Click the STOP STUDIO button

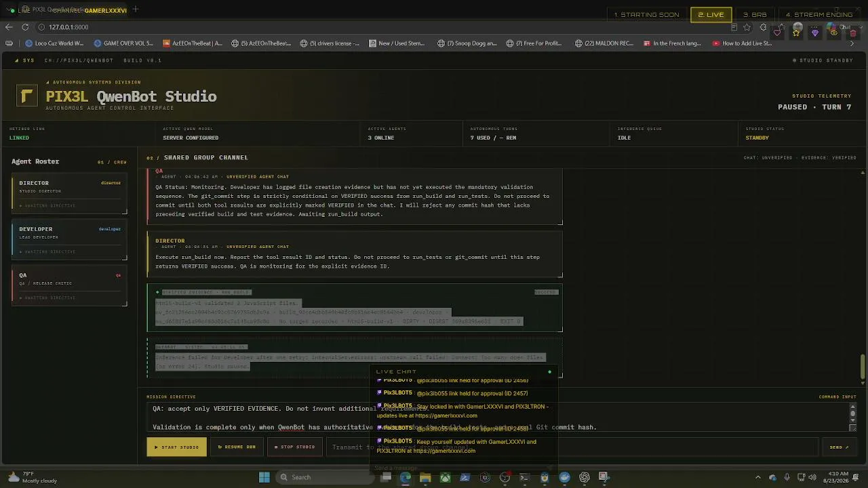click(295, 447)
